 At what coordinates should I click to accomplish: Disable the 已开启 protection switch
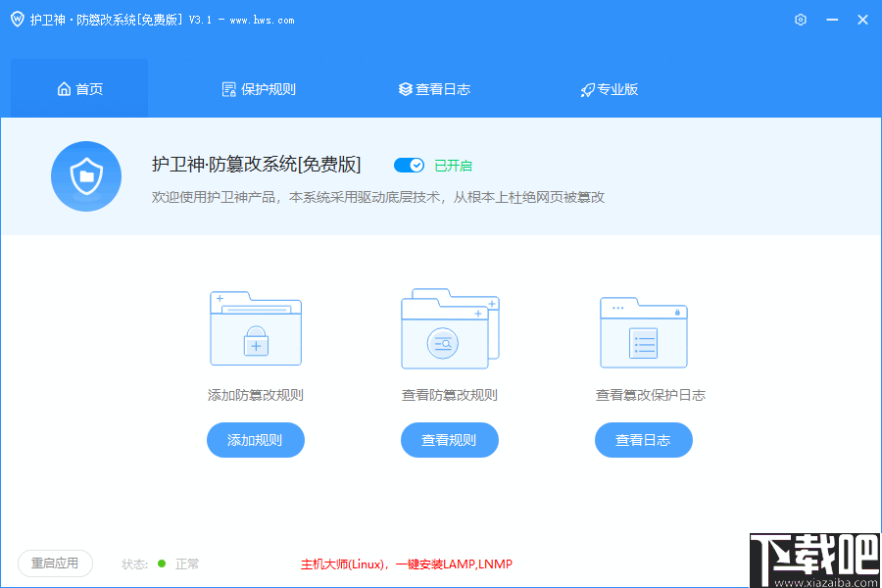[x=409, y=165]
